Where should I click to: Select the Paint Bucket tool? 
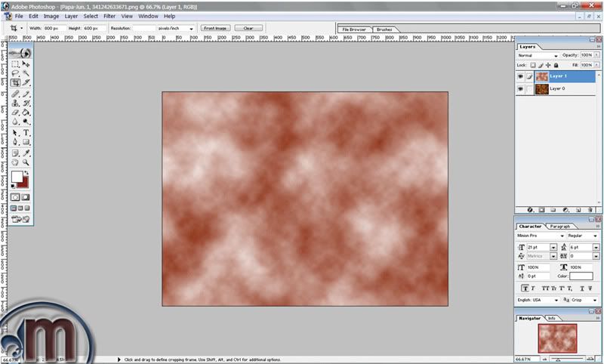26,113
